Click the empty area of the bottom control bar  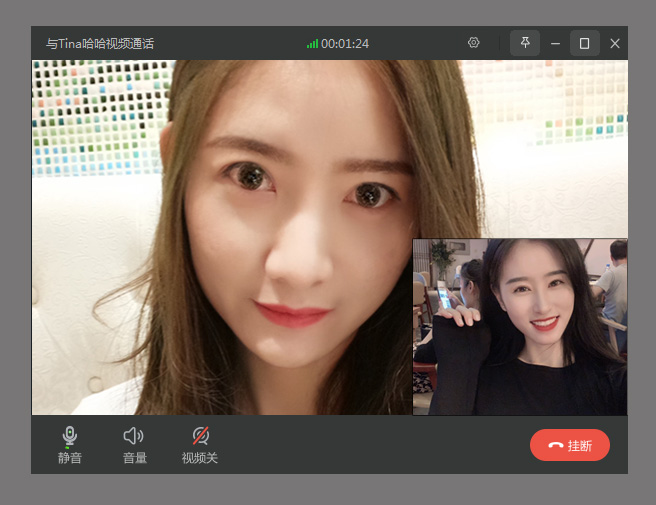(x=370, y=445)
